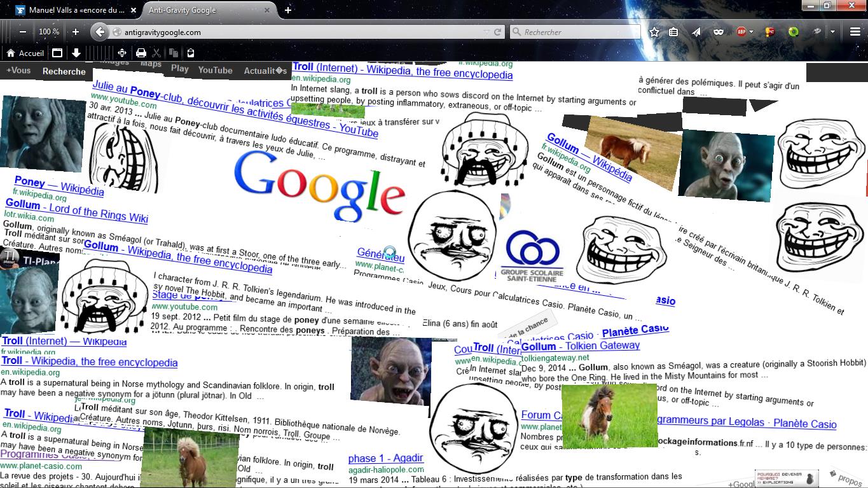Open Play in the Google bar

180,69
